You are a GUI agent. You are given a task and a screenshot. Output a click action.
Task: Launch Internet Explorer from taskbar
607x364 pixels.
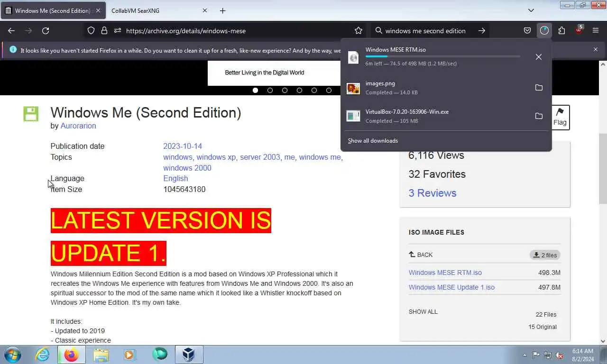pos(42,355)
